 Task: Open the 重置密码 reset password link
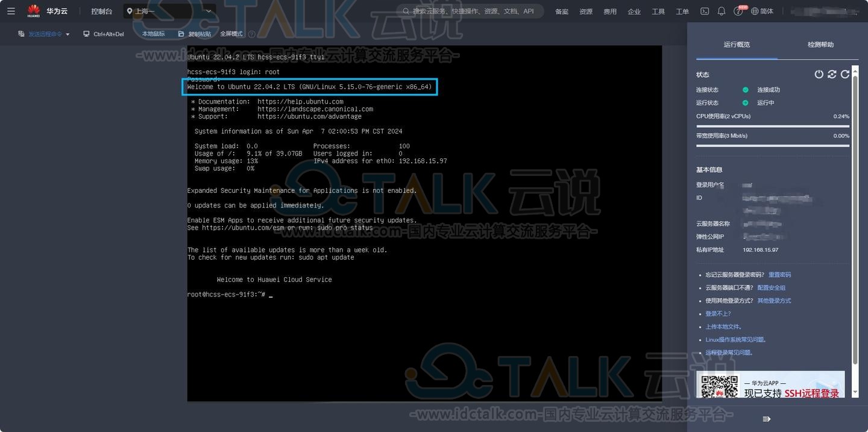(779, 275)
